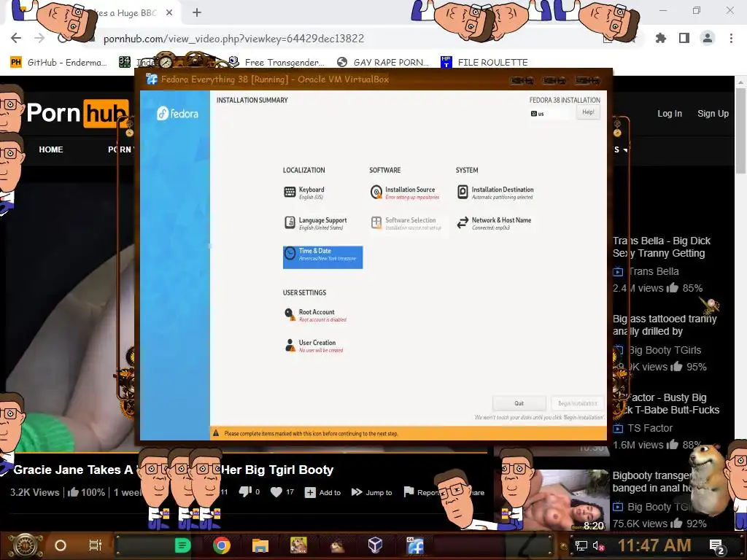This screenshot has width=747, height=560.
Task: Click the warning icon in orange bar
Action: [x=216, y=433]
